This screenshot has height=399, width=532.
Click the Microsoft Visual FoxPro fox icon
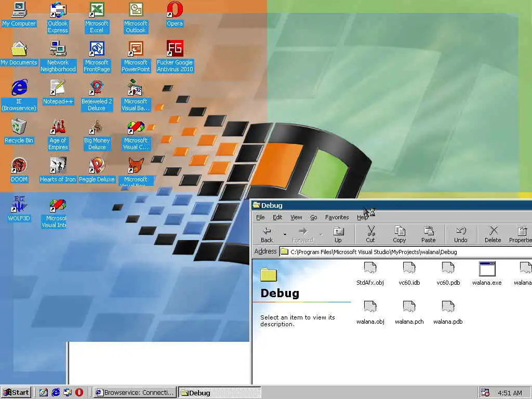[136, 166]
